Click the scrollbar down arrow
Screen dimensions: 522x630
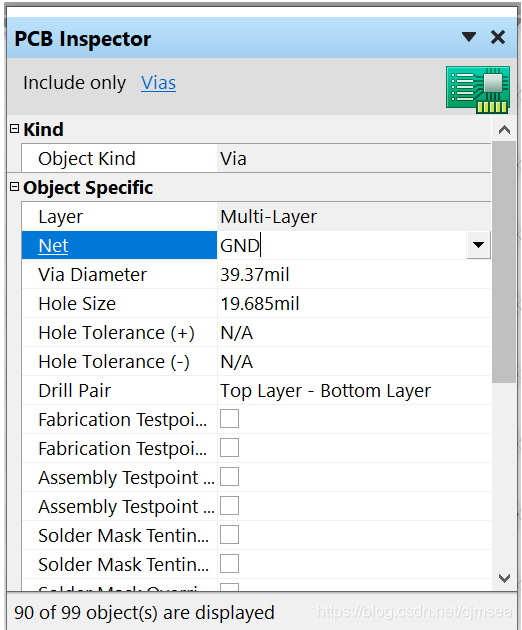pos(504,578)
